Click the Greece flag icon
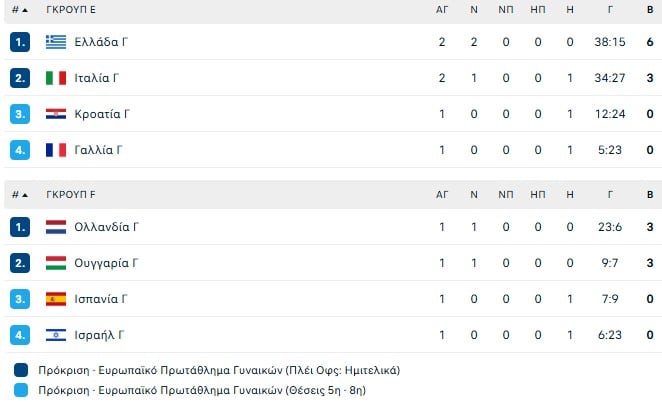Viewport: 662px width, 402px height. click(x=56, y=42)
